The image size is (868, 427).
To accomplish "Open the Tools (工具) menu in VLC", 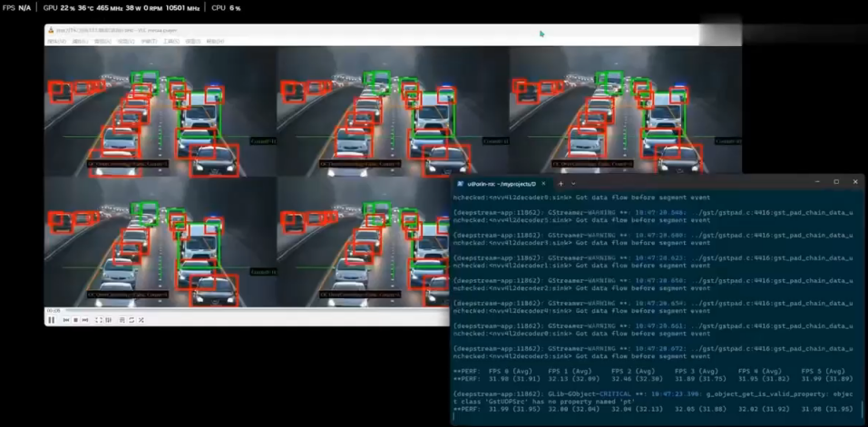I will click(171, 41).
